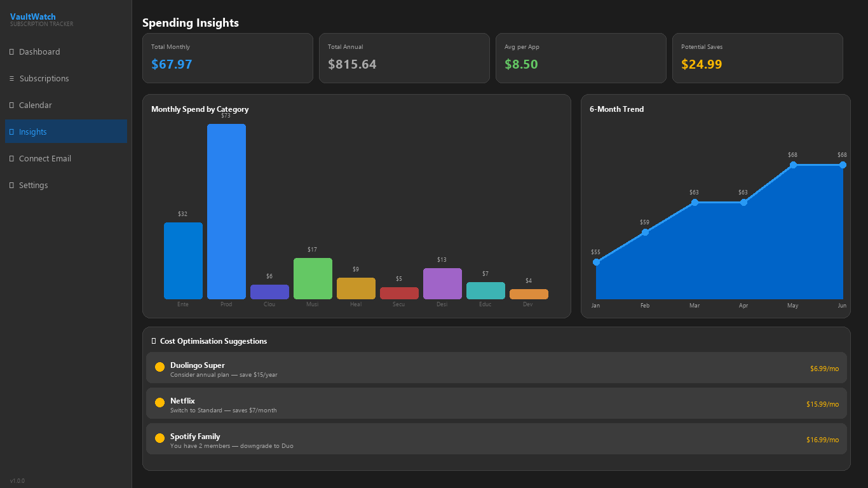Viewport: 868px width, 488px height.
Task: Open the Duolingo Super suggestion row
Action: pyautogui.click(x=496, y=368)
